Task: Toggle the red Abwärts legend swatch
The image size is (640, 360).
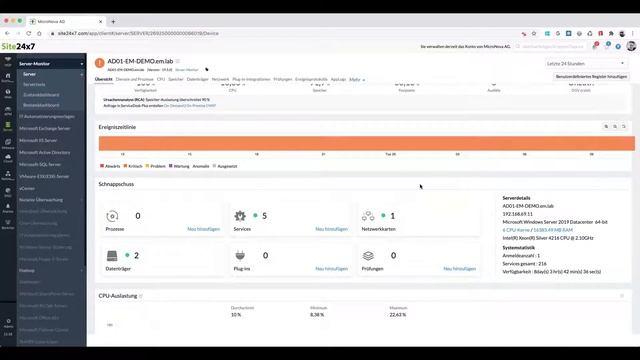Action: click(102, 166)
